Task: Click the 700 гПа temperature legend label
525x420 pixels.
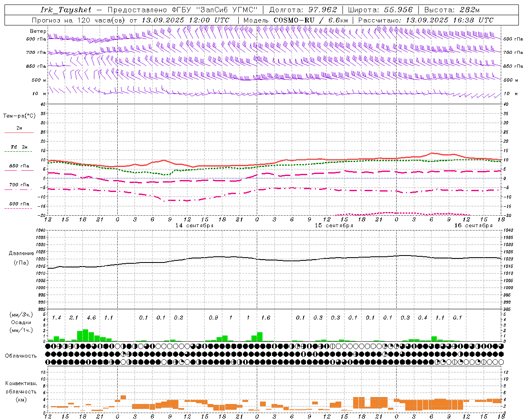Action: pos(19,185)
